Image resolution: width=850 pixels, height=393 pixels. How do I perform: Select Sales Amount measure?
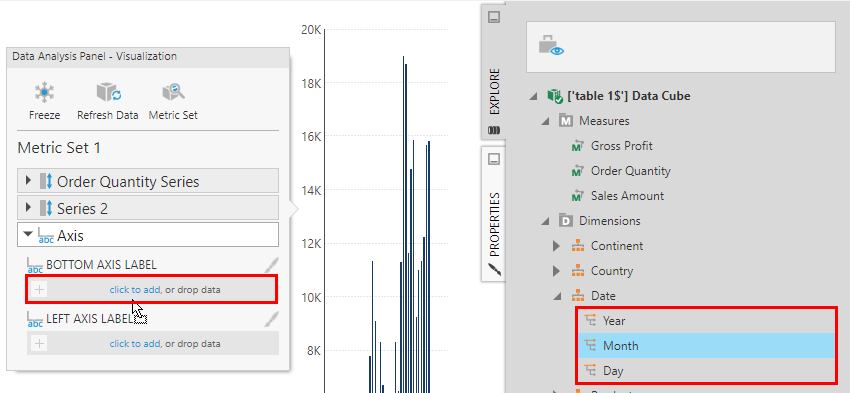(627, 196)
